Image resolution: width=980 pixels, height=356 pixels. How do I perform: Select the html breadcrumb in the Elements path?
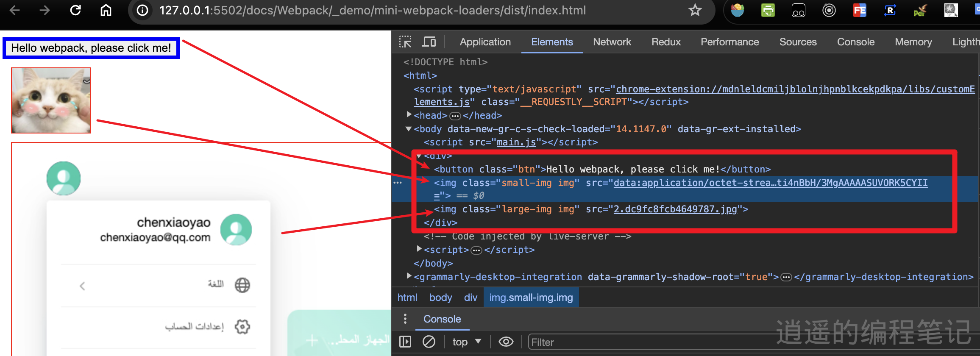(x=407, y=298)
